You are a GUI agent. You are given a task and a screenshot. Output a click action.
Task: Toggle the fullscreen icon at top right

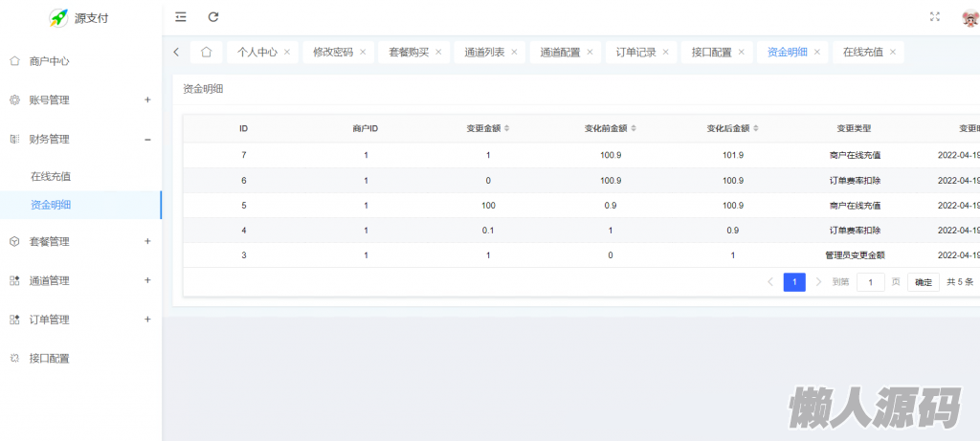click(935, 17)
